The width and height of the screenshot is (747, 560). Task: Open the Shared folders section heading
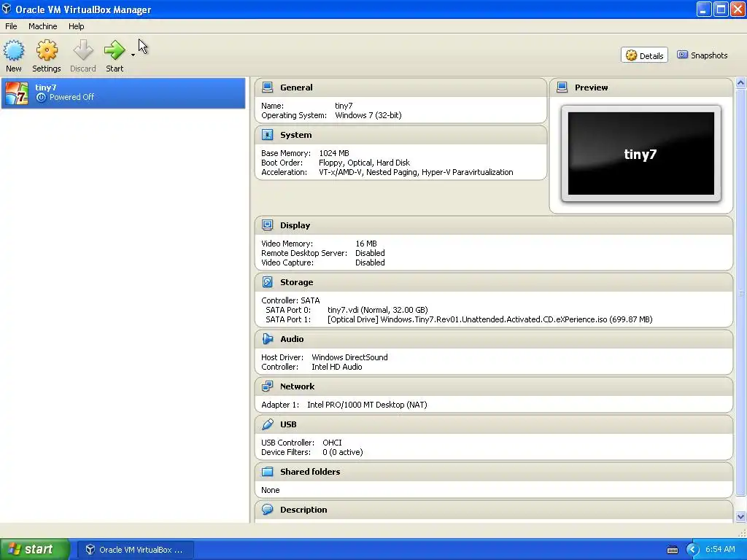tap(310, 472)
